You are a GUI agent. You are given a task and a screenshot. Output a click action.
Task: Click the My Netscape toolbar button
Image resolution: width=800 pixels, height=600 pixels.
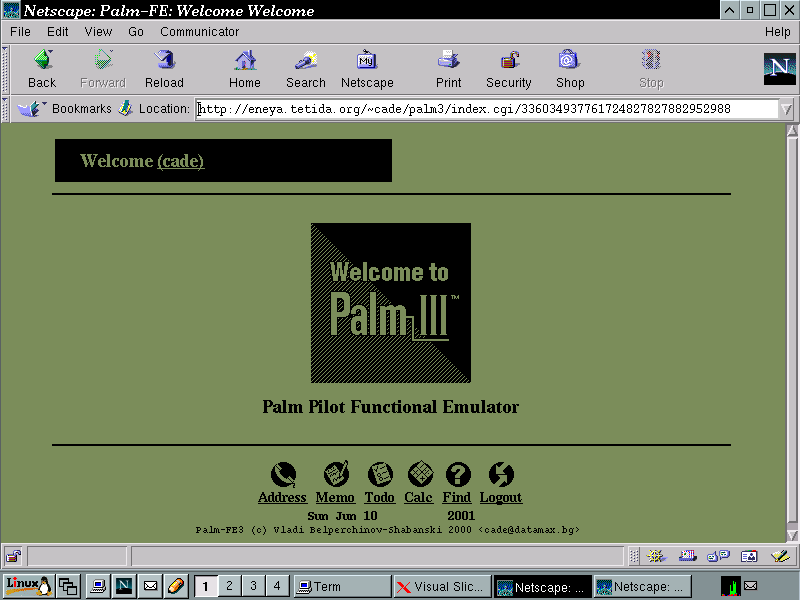[367, 69]
